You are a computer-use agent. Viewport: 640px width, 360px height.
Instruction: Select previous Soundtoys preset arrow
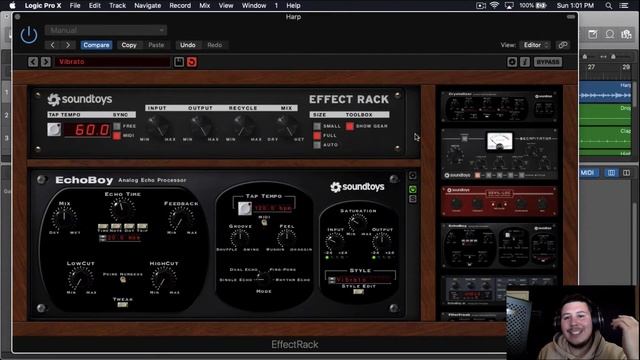point(33,62)
